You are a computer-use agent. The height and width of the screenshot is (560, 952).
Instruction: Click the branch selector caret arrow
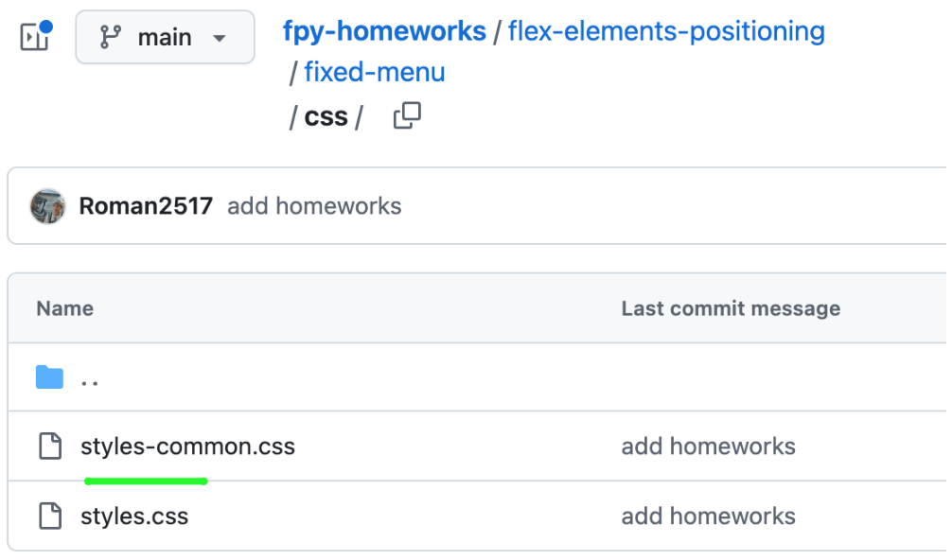point(220,38)
